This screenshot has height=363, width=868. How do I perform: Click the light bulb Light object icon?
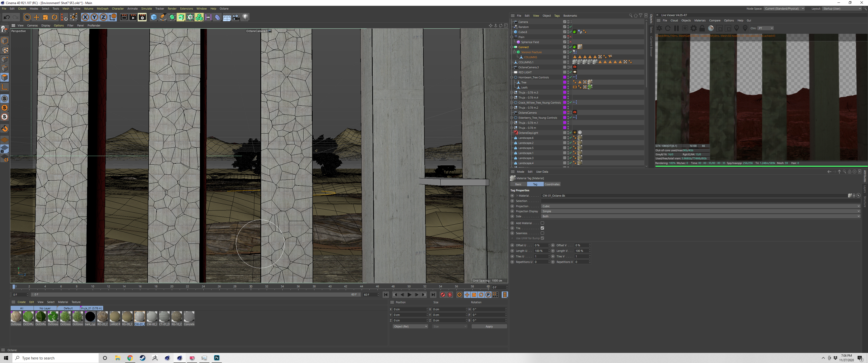pos(245,17)
